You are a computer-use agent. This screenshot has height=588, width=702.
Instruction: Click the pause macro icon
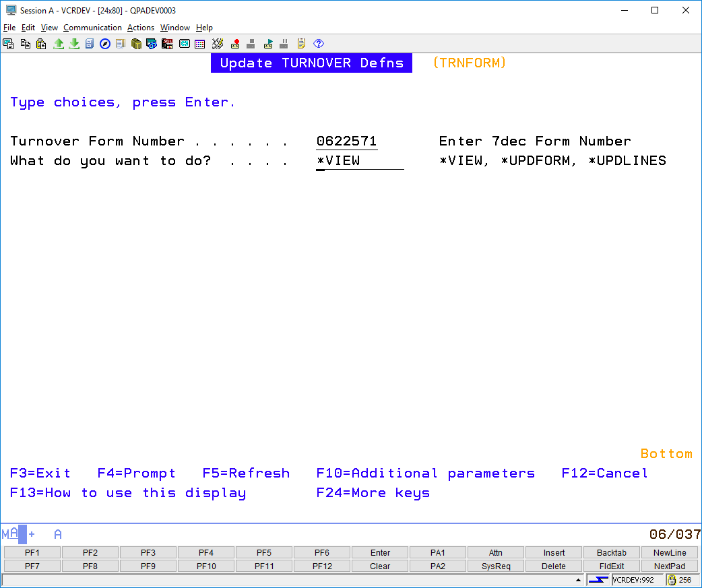click(284, 44)
